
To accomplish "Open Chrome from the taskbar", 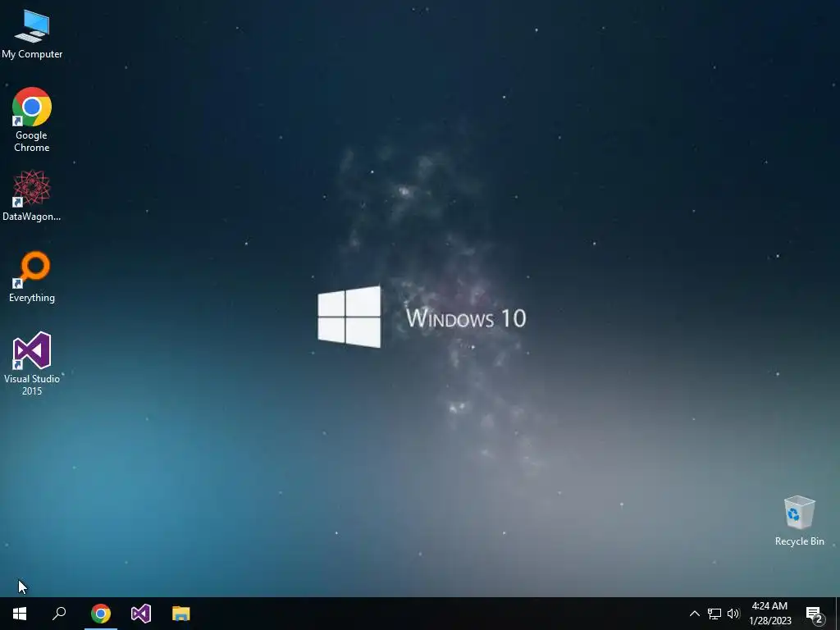I will 101,614.
